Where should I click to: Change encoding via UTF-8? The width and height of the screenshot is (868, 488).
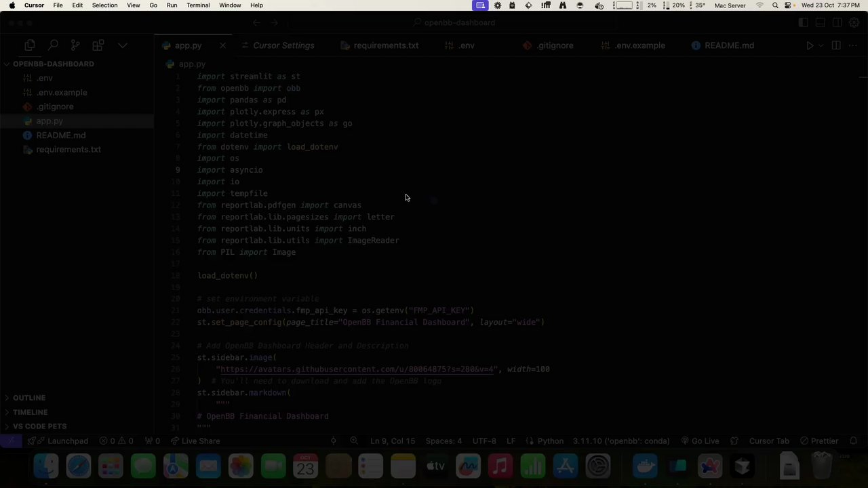click(485, 441)
